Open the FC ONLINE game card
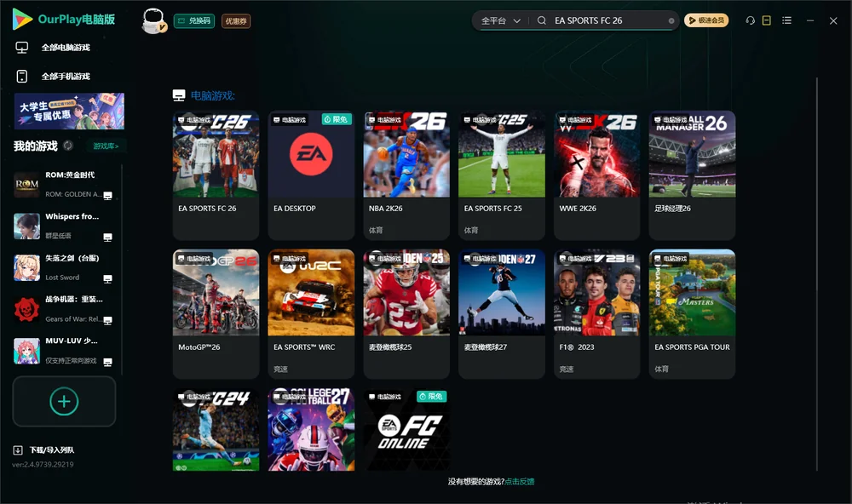 406,429
